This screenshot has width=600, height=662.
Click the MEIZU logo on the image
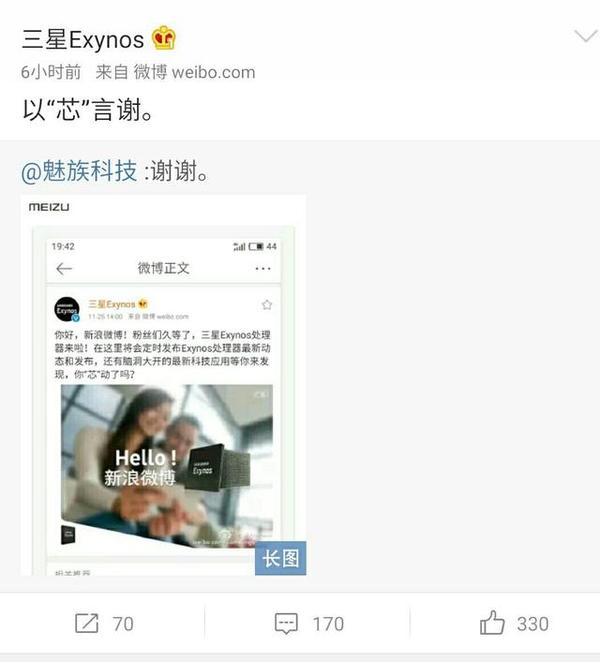click(49, 207)
